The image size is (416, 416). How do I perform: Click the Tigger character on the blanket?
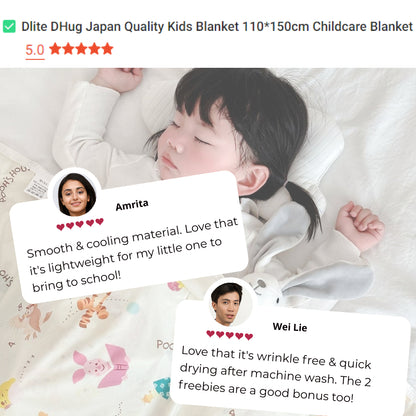pos(94,309)
